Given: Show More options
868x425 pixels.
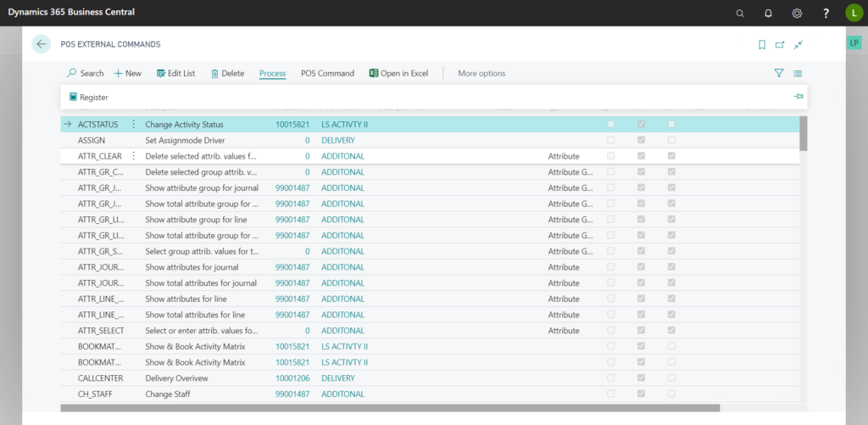Looking at the screenshot, I should (481, 73).
